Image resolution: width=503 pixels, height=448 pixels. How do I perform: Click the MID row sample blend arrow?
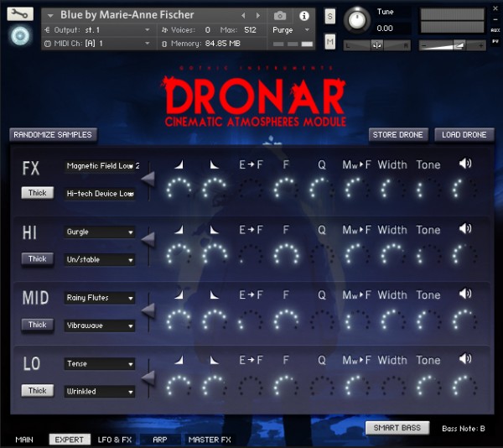[x=148, y=310]
